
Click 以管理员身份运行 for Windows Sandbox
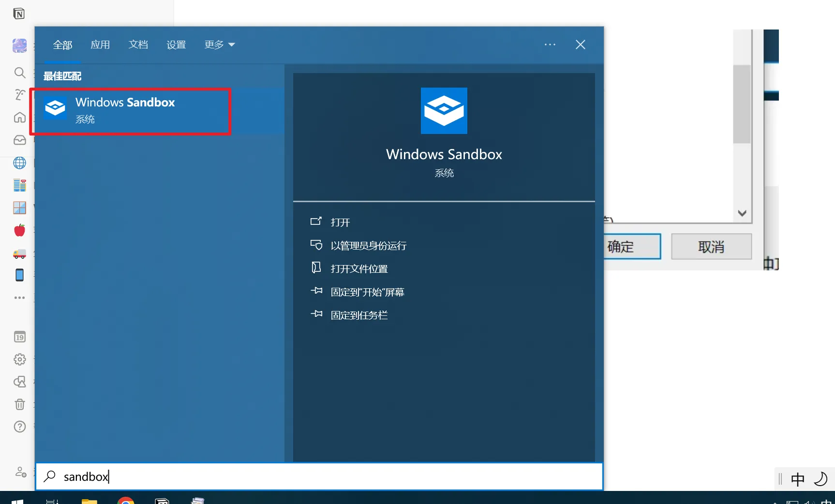pos(368,246)
